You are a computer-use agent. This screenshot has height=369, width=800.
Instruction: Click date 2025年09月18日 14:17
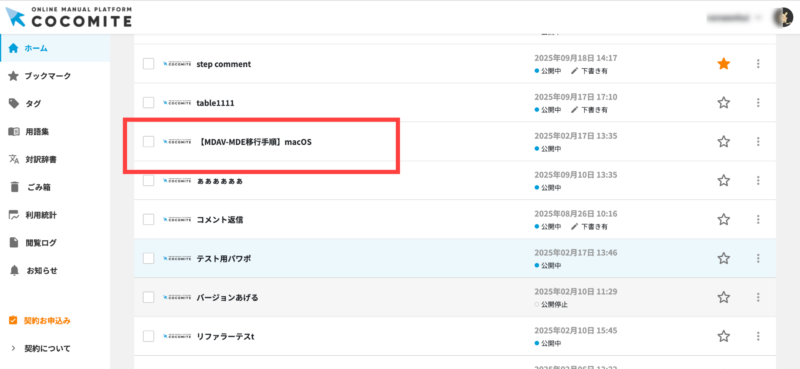pos(576,58)
